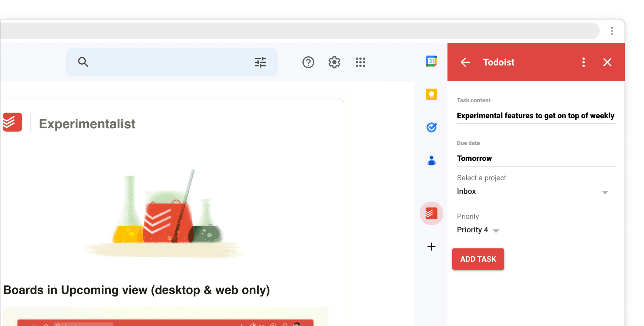Viewport: 644px width, 326px height.
Task: Click the yellow Ideas/Keep icon in sidebar
Action: coord(431,94)
